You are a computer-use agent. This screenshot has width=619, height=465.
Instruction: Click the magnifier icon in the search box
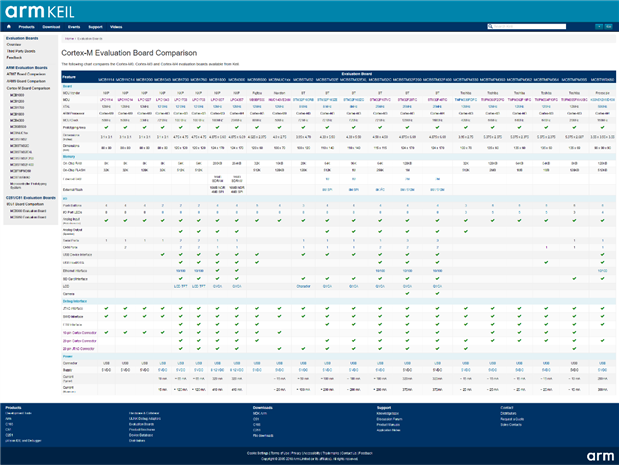click(x=490, y=26)
